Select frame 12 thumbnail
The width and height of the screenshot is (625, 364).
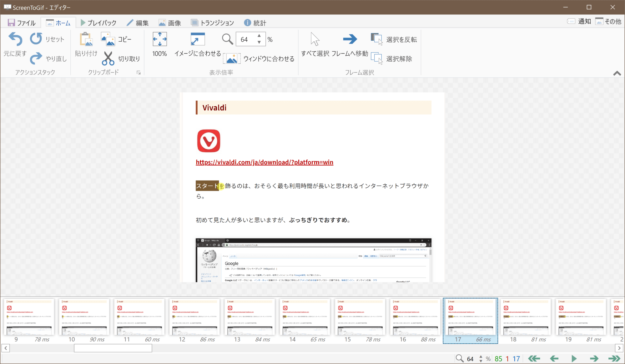tap(194, 321)
